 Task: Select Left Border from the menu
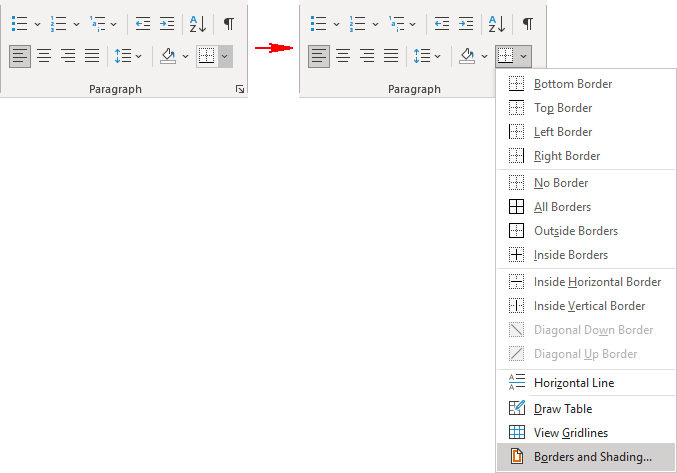coord(585,132)
